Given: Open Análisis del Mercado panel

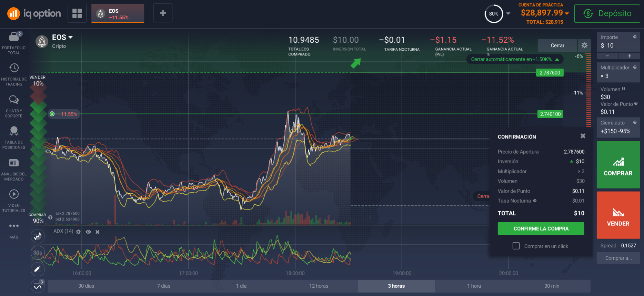Looking at the screenshot, I should [14, 169].
